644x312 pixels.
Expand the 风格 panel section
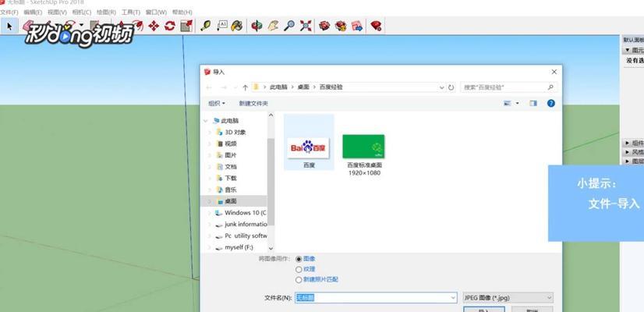pos(627,152)
